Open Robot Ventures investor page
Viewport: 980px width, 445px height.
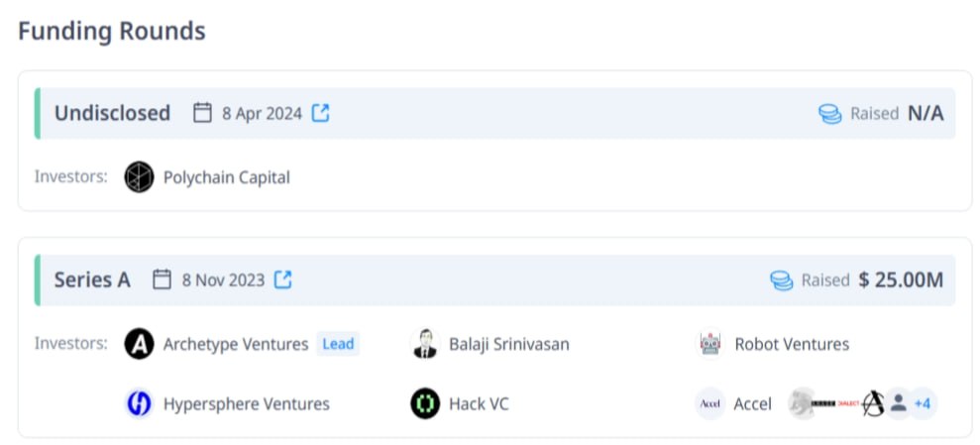(792, 344)
